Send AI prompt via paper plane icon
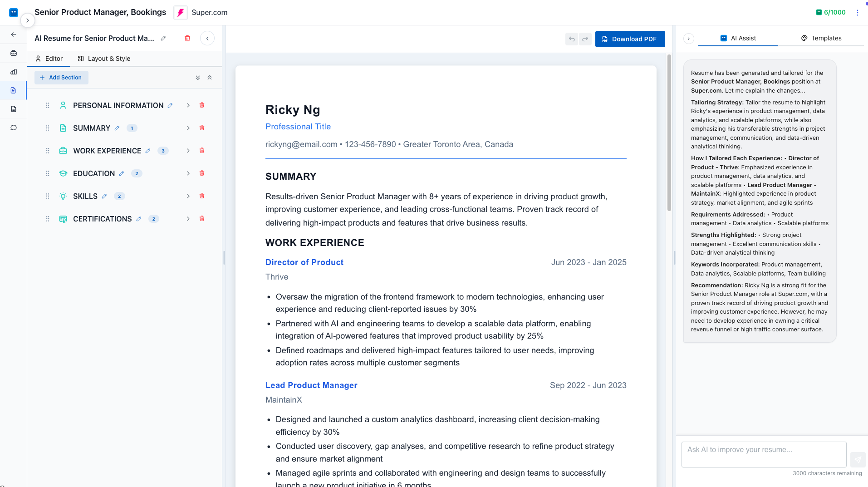 pyautogui.click(x=858, y=459)
